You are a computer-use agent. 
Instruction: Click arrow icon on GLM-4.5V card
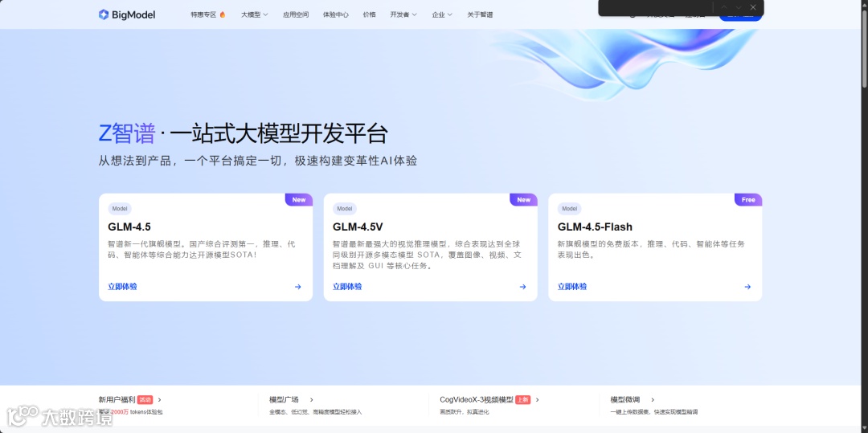tap(522, 287)
